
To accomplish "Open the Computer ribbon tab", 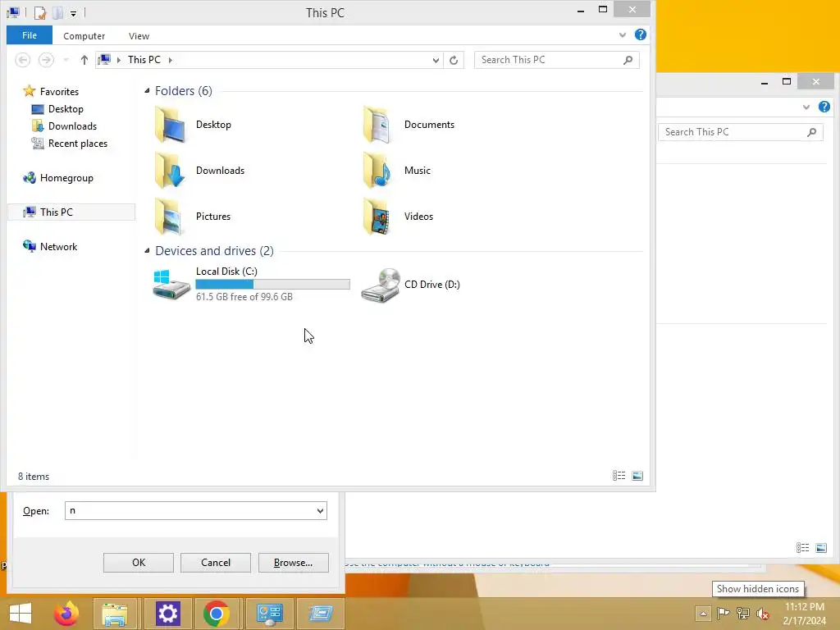I will pyautogui.click(x=84, y=36).
